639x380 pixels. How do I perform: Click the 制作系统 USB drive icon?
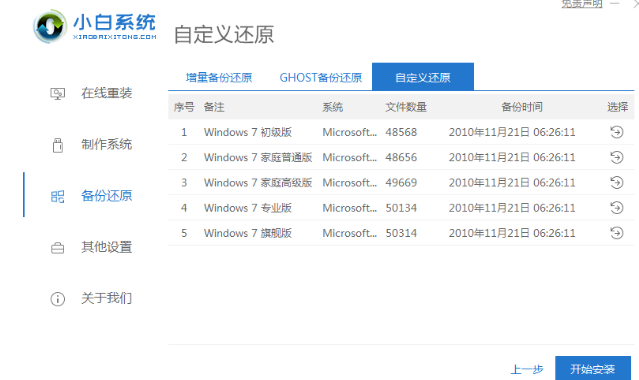(x=57, y=145)
